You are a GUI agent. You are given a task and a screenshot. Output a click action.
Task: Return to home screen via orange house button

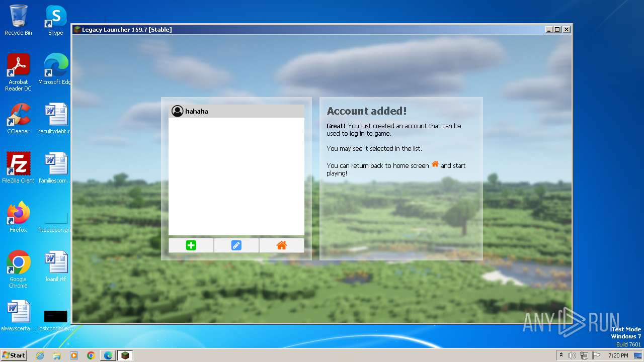[282, 245]
